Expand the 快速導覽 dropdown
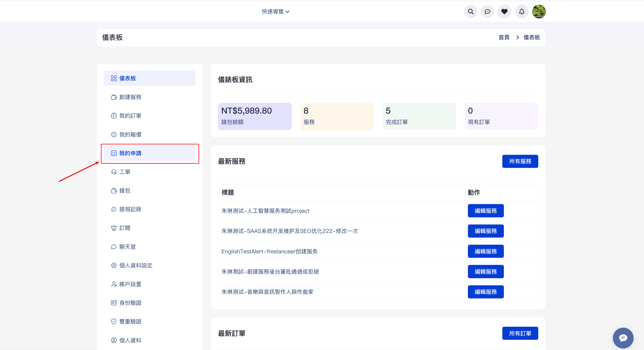 275,12
